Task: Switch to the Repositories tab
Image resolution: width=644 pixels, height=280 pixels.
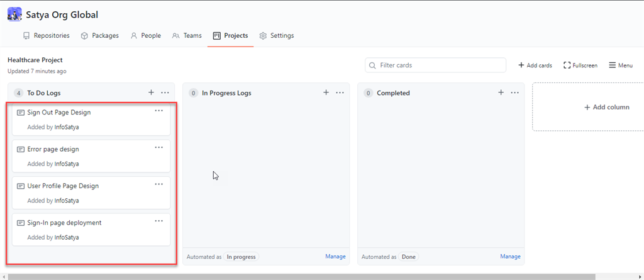Action: point(46,36)
